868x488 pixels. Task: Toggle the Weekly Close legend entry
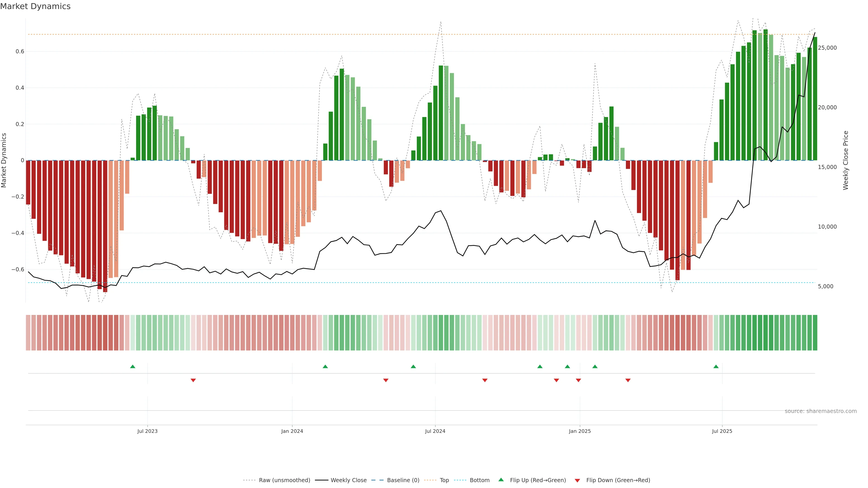click(348, 480)
